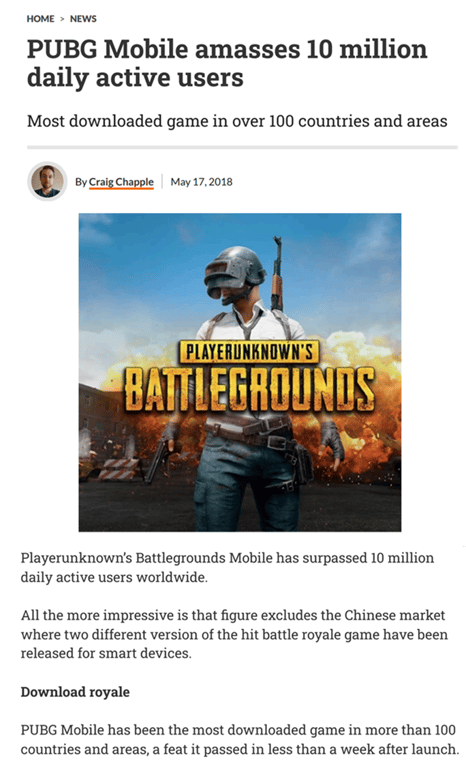Click the author's round avatar photo
This screenshot has height=768, width=466.
(47, 181)
